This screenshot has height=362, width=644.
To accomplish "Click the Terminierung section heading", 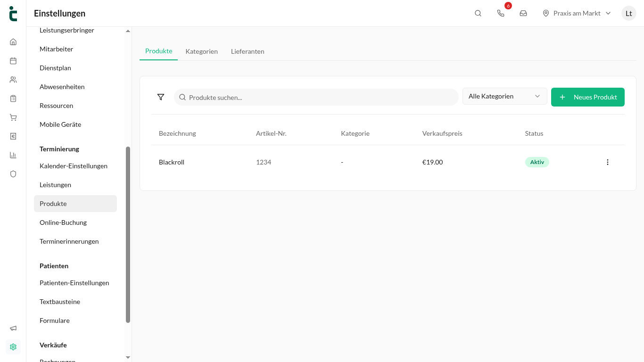I will [x=59, y=149].
